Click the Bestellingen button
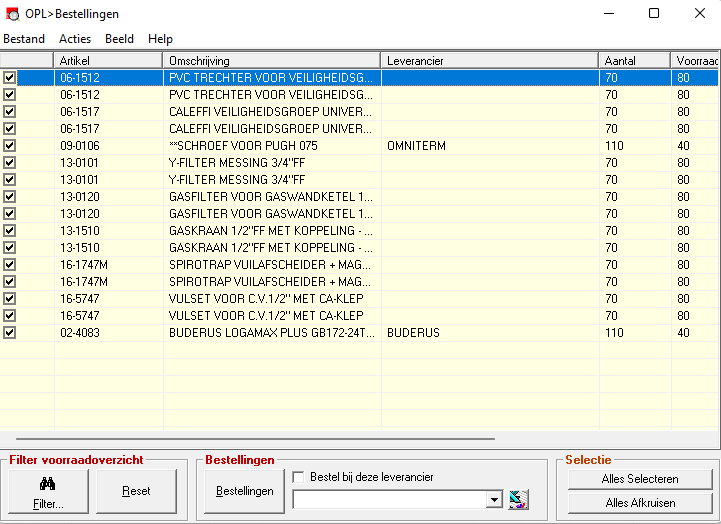Screen dimensions: 721x524 [x=245, y=491]
